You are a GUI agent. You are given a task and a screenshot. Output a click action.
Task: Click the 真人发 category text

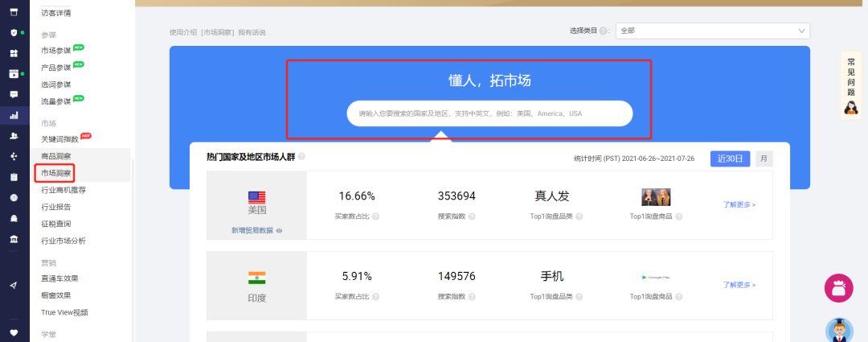pos(552,196)
